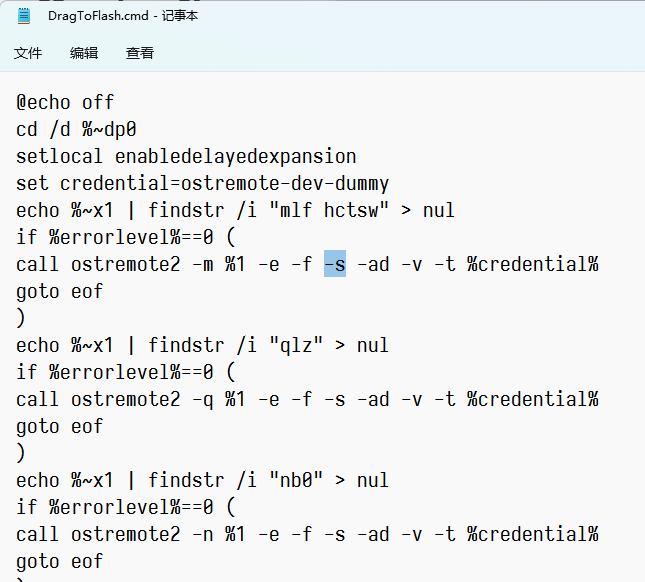
Task: Click the findstr line containing "qlz"
Action: [x=202, y=345]
